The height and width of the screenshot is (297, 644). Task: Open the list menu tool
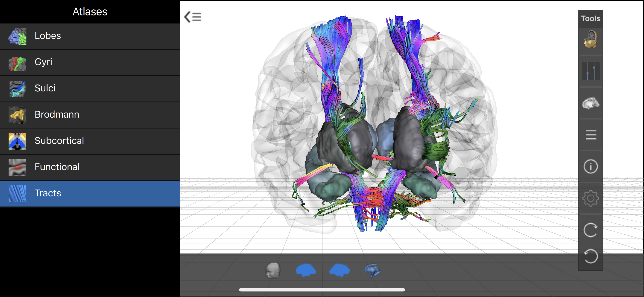click(x=591, y=135)
